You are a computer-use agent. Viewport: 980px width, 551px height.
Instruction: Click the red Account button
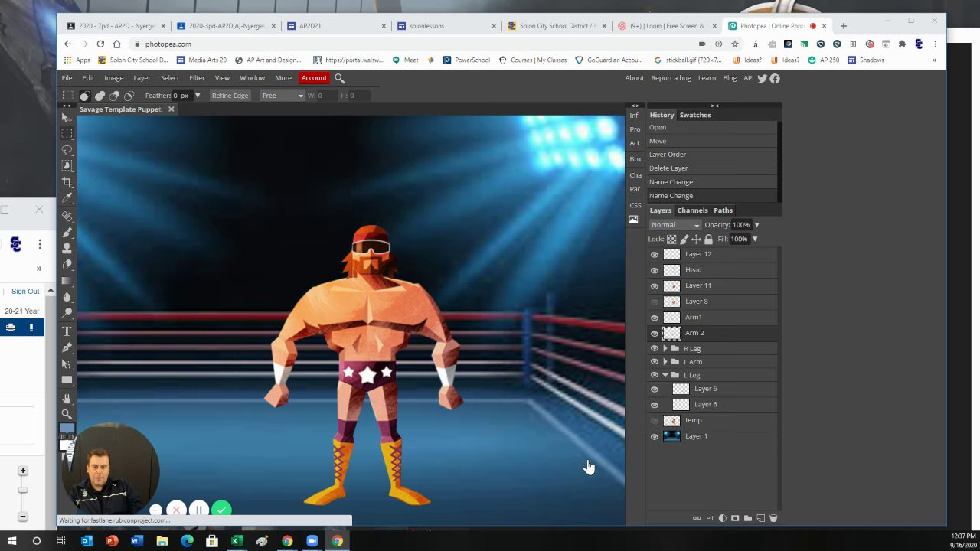tap(314, 78)
